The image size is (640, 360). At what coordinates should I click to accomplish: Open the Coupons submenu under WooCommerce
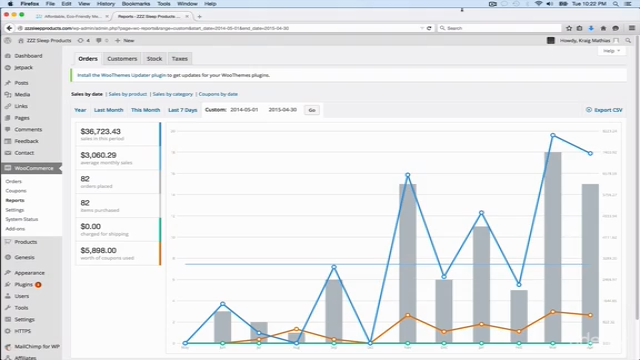[x=16, y=191]
